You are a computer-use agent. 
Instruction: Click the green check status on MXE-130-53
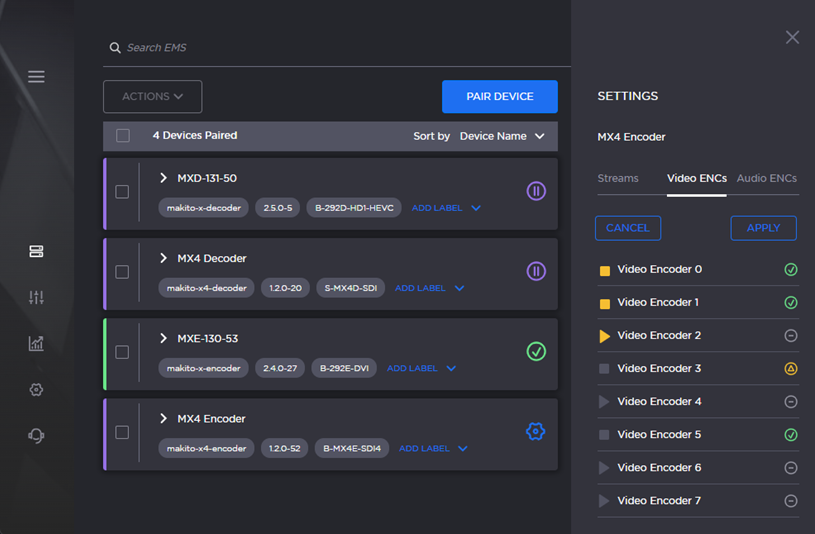pyautogui.click(x=536, y=351)
